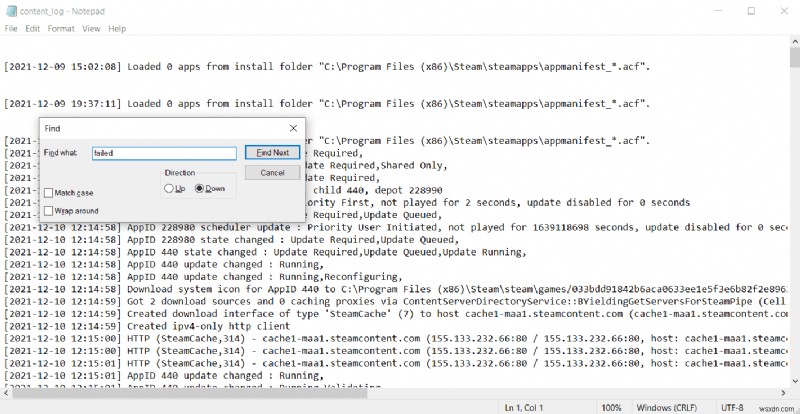
Task: Click the 15:02:08 Loaded 0 apps log line
Action: (327, 66)
